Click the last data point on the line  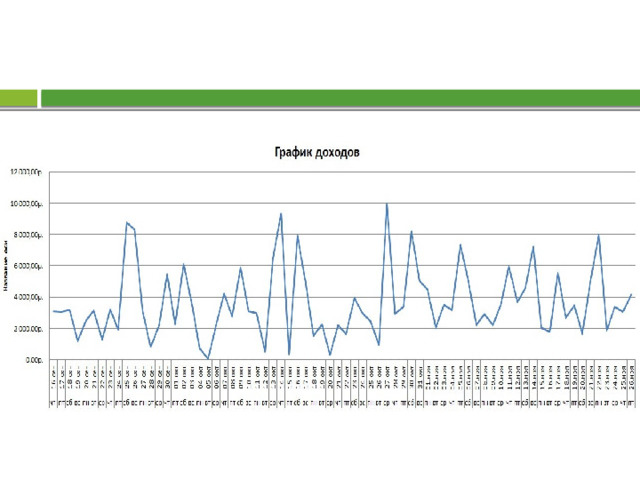(x=631, y=295)
